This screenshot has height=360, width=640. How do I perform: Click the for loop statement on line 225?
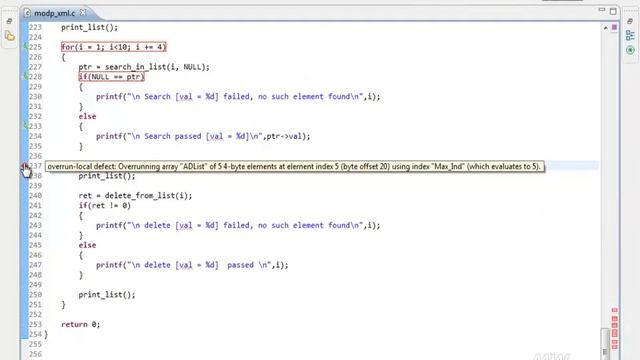point(113,47)
